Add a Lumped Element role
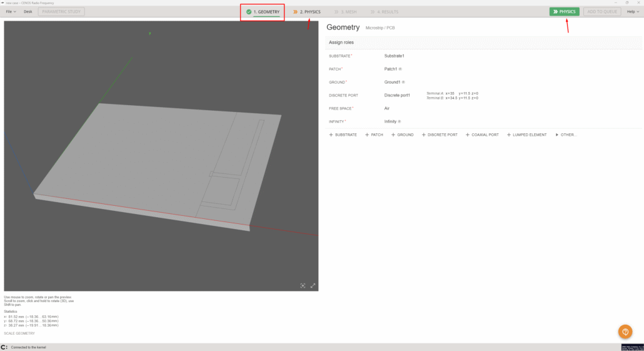Viewport: 644px width, 351px height. (x=526, y=135)
